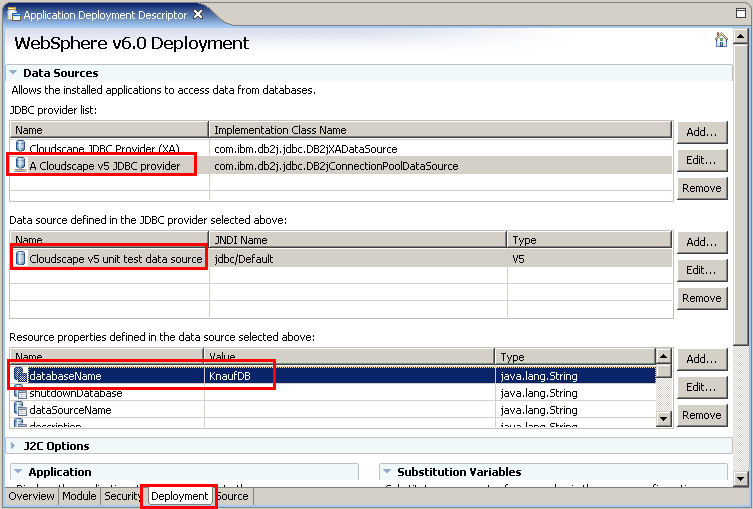Click JNDI Name column header
Screen dimensions: 753x509
point(358,240)
